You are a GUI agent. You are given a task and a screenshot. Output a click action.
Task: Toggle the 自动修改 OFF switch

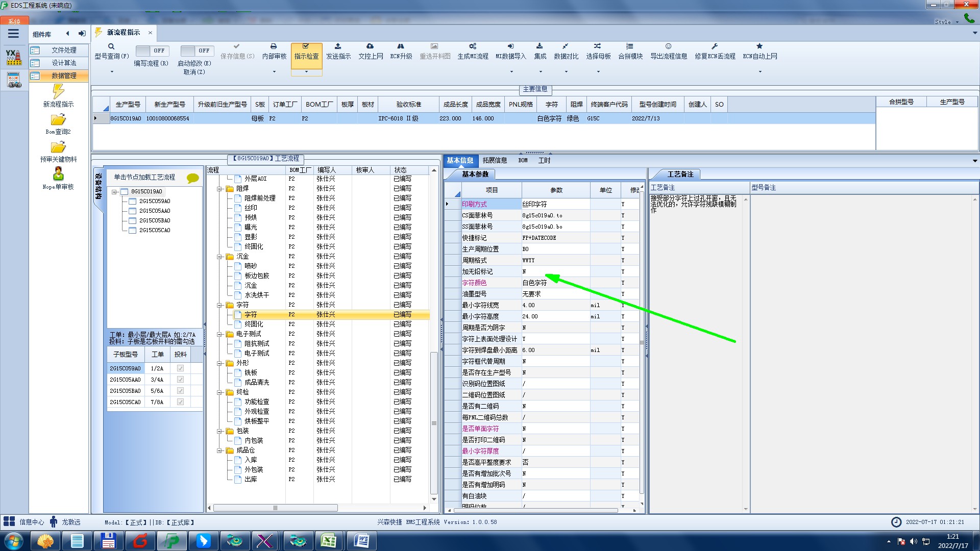pos(197,51)
